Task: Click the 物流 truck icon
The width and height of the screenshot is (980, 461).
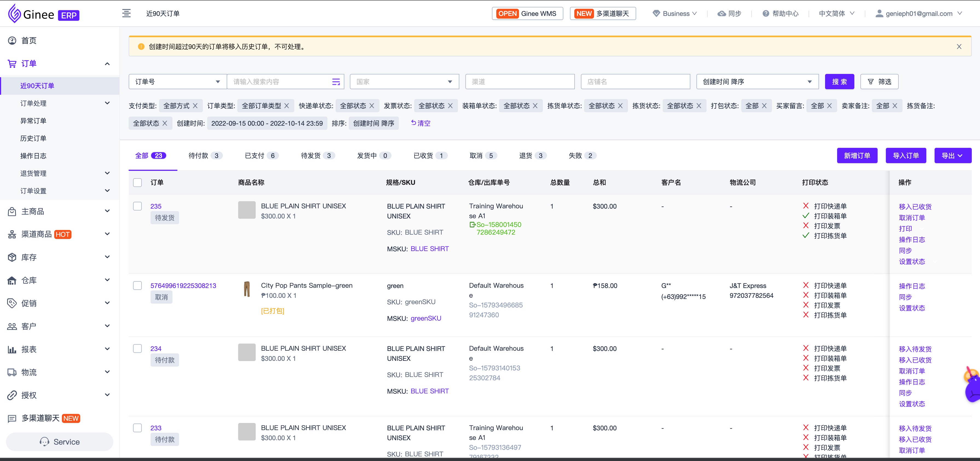Action: point(12,372)
